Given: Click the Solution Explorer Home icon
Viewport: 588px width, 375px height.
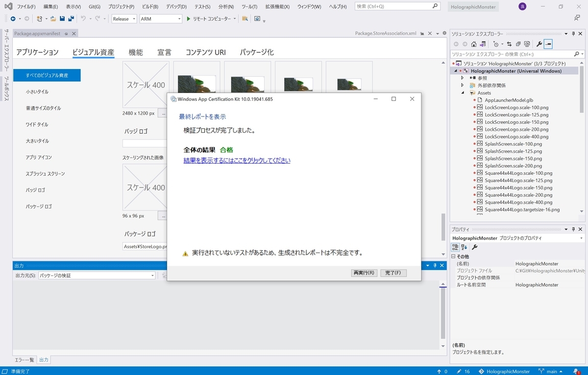Looking at the screenshot, I should (473, 44).
